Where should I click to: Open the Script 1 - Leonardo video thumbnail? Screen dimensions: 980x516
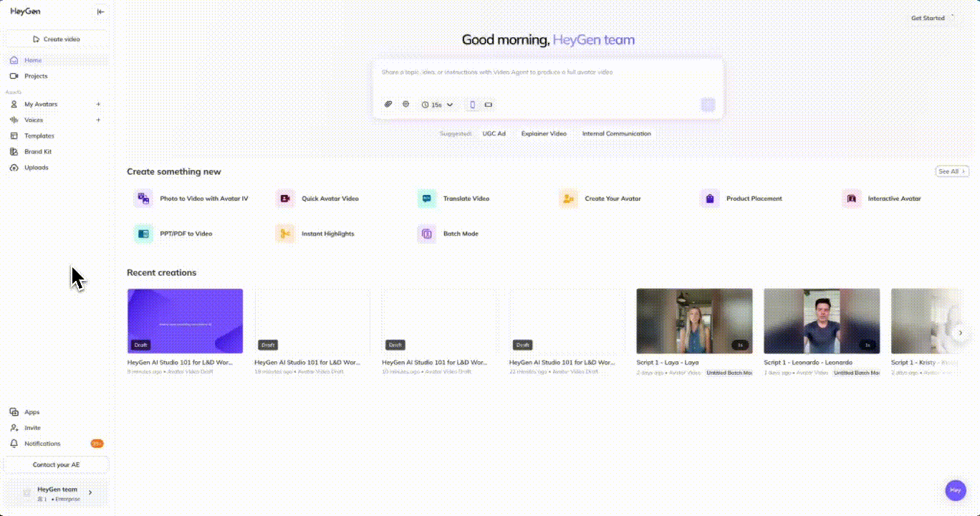[822, 321]
